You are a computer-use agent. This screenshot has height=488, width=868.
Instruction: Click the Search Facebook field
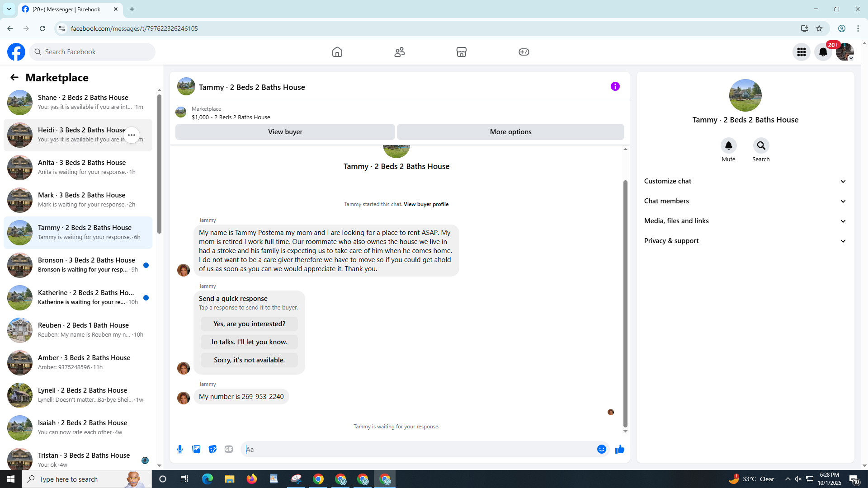[x=92, y=52]
